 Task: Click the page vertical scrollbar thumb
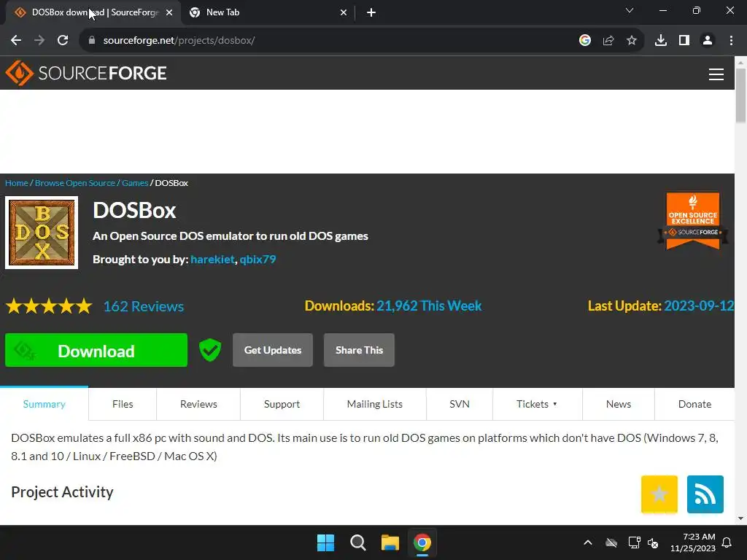(x=740, y=96)
